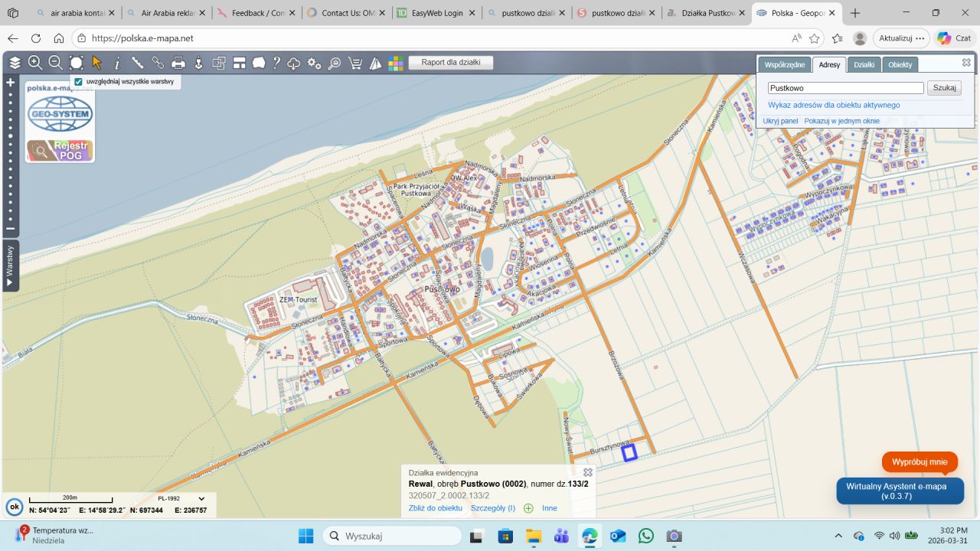Open the map layers stack icon
The height and width of the screenshot is (551, 980).
pos(15,63)
